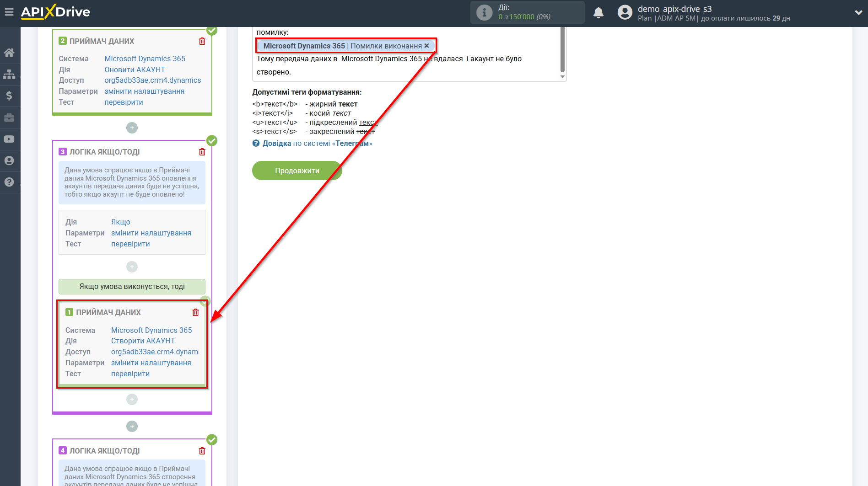Viewport: 868px width, 486px height.
Task: Open the YouTube video icon in sidebar
Action: (9, 139)
